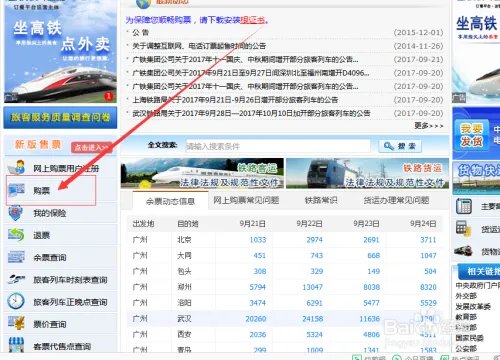Open 票价查询 link
Screen dimensions: 500x360
click(50, 324)
